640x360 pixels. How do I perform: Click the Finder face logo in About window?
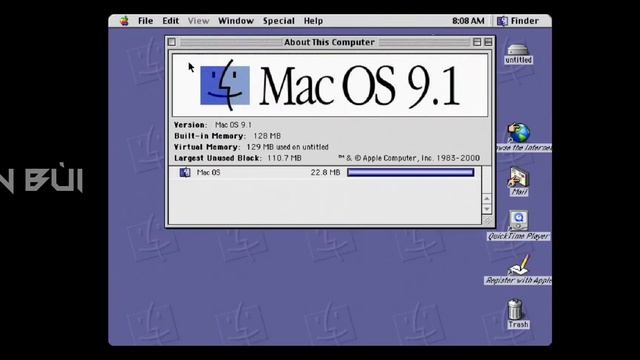(x=225, y=85)
